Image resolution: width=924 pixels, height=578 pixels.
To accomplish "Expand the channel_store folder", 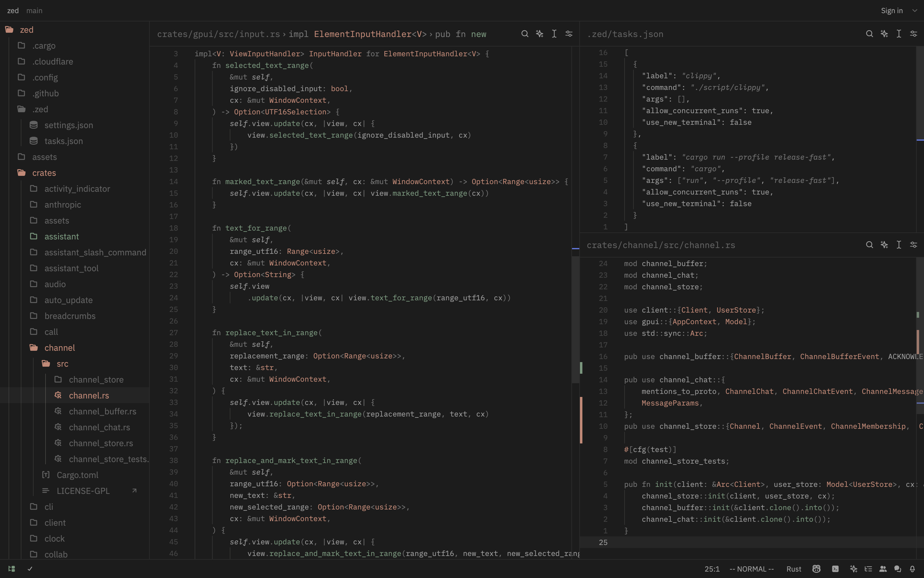I will click(x=75, y=380).
